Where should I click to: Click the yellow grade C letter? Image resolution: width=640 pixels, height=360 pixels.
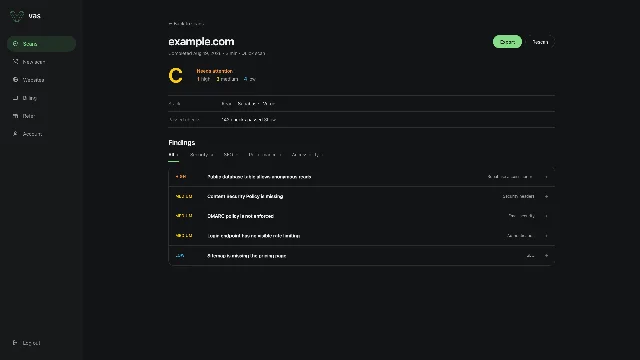(x=176, y=76)
